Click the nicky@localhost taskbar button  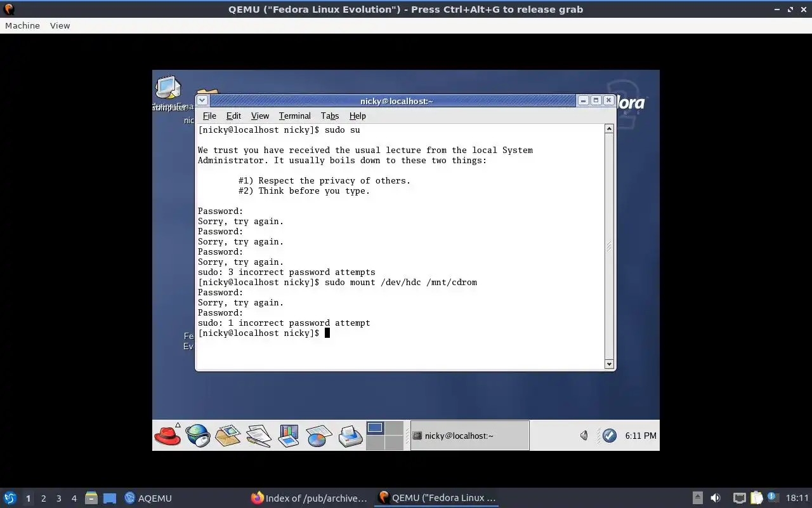pyautogui.click(x=469, y=436)
